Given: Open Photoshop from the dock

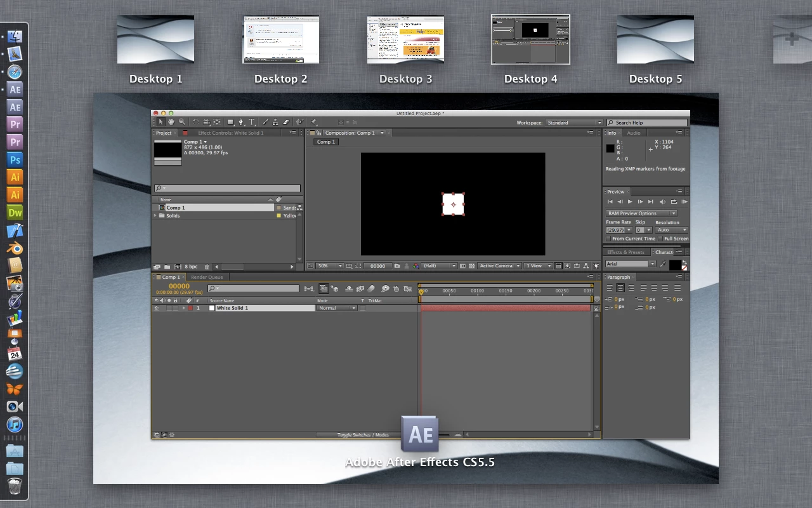Looking at the screenshot, I should click(x=15, y=159).
